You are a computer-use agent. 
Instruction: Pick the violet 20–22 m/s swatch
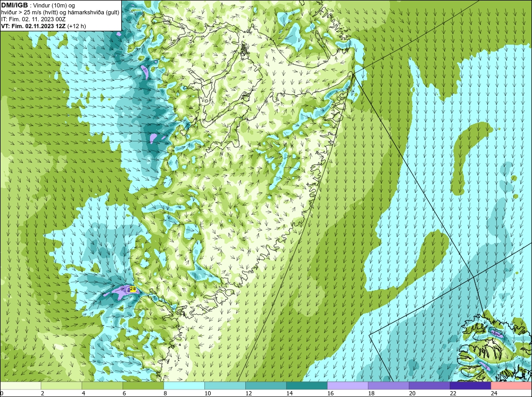[x=429, y=386]
